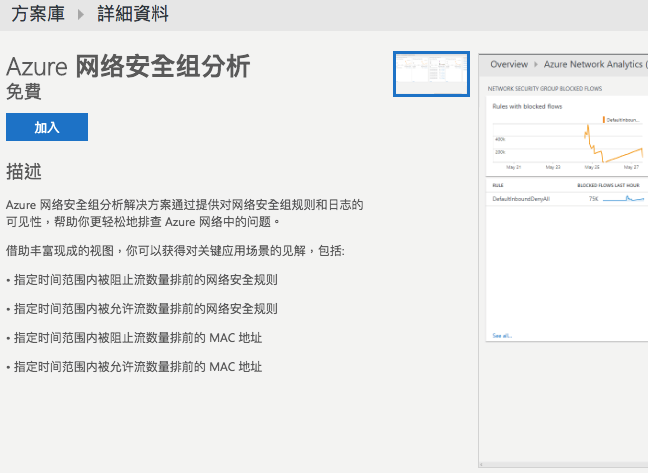The width and height of the screenshot is (648, 473).
Task: Click bullet '被允许流数量排前的网络安全规则'
Action: [142, 309]
